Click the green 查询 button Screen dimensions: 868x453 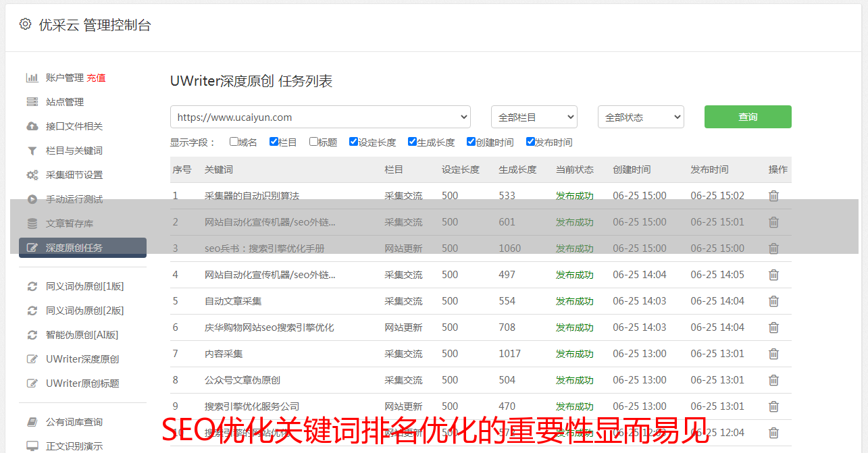[747, 117]
